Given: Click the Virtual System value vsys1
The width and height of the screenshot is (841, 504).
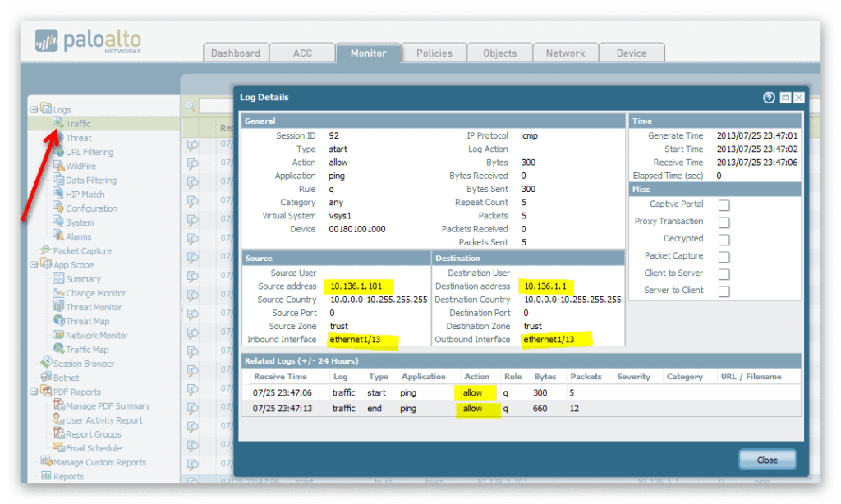Looking at the screenshot, I should (340, 216).
